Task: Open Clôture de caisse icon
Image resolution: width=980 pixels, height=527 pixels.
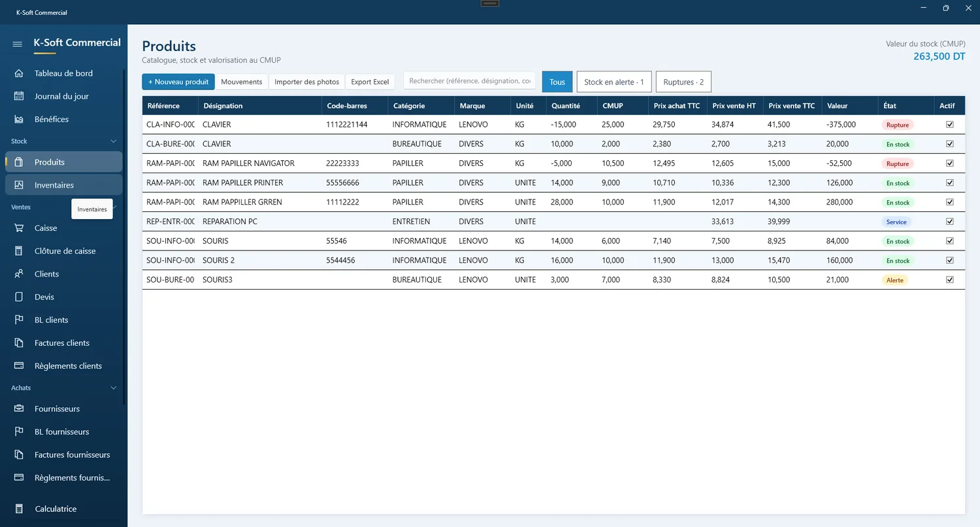Action: (19, 251)
